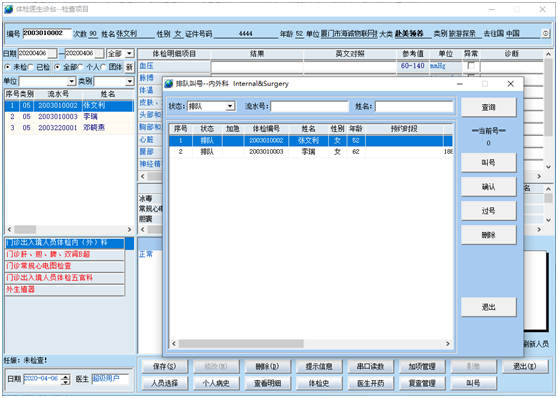Click the 医生开药 button

click(370, 383)
